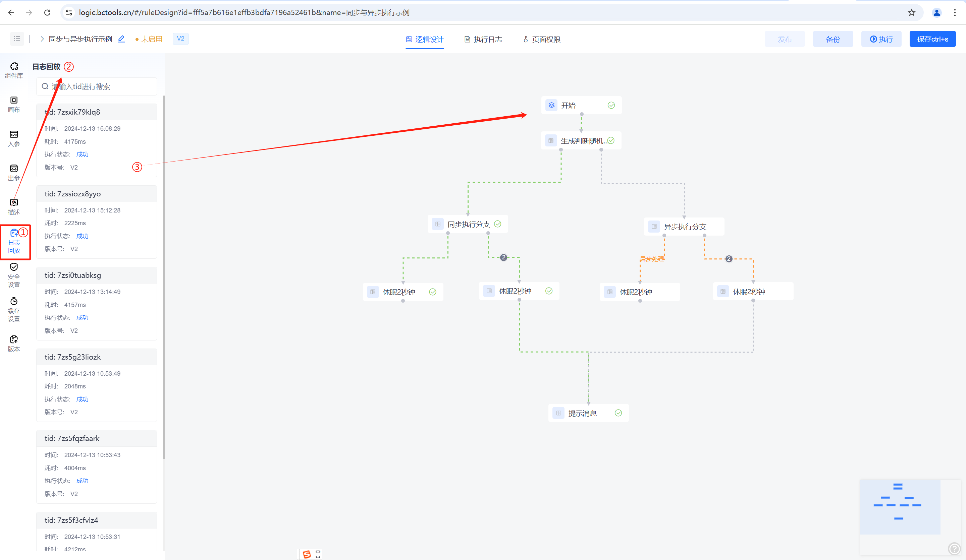Viewport: 966px width, 560px height.
Task: Select log entry tid: 7zsxik79klq8
Action: coord(97,140)
